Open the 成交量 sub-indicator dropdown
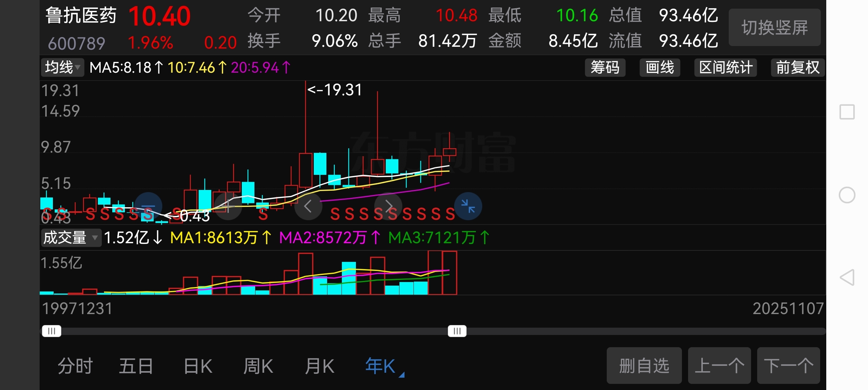Screen dimensions: 868x390 [x=71, y=238]
